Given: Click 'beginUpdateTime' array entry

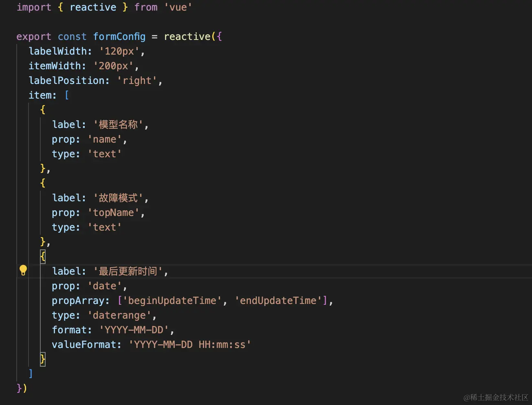Looking at the screenshot, I should click(172, 301).
